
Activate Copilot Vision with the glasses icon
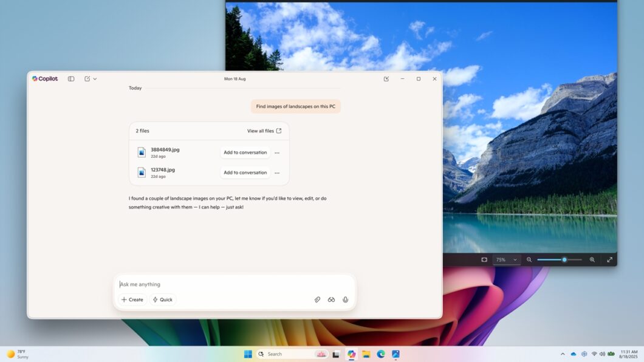point(331,299)
